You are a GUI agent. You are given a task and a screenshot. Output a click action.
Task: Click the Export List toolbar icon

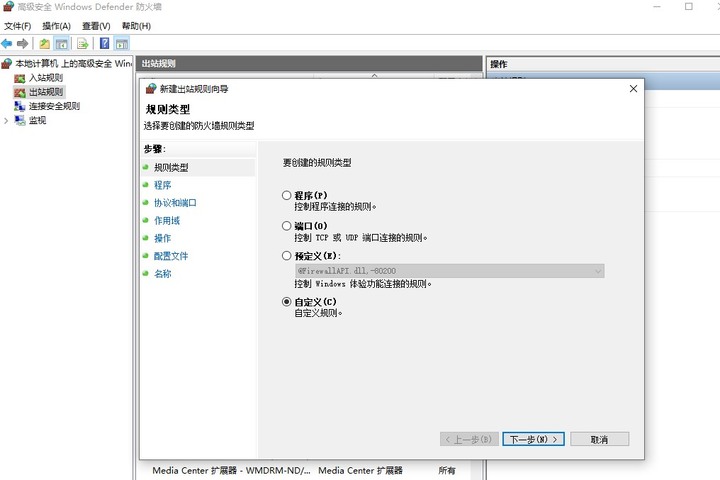click(83, 44)
